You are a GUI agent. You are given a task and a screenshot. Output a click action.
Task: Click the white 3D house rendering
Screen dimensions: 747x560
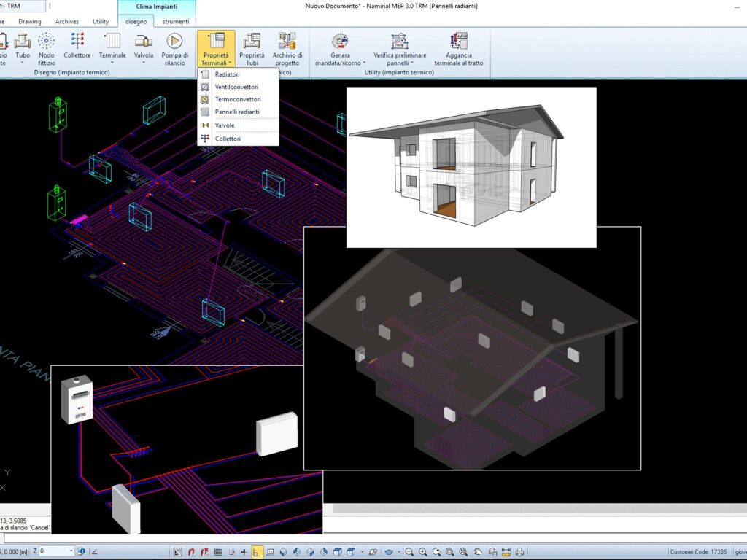click(471, 167)
